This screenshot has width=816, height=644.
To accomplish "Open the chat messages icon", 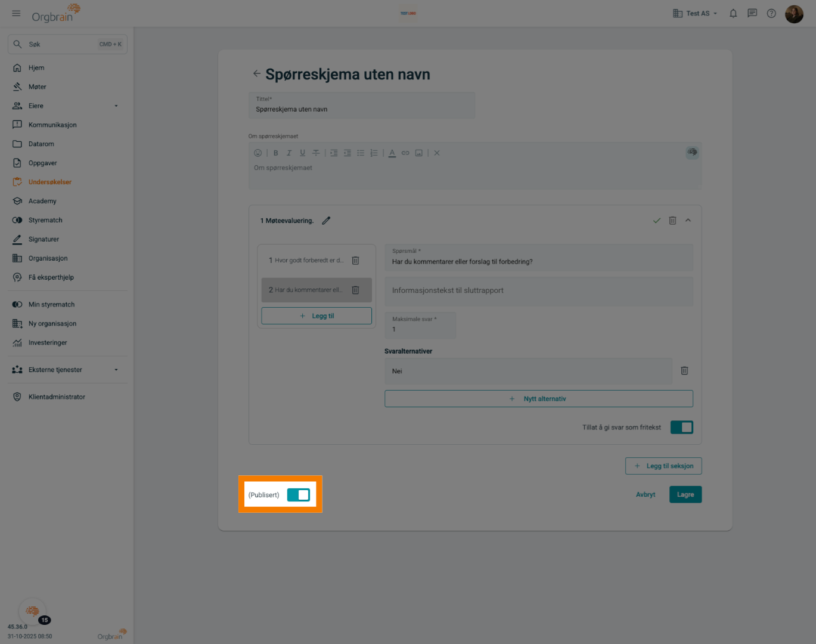I will [752, 13].
